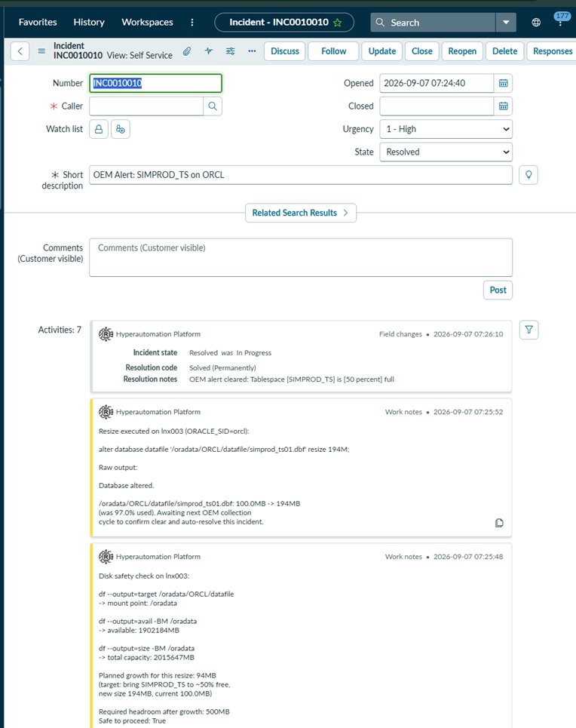The width and height of the screenshot is (576, 728).
Task: Click into the Caller input field
Action: [x=146, y=106]
